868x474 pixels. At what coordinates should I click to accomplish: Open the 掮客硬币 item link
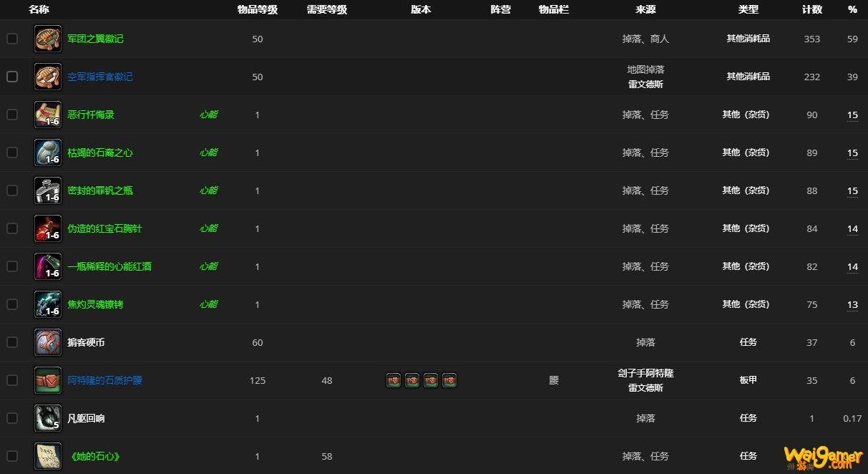click(x=86, y=342)
